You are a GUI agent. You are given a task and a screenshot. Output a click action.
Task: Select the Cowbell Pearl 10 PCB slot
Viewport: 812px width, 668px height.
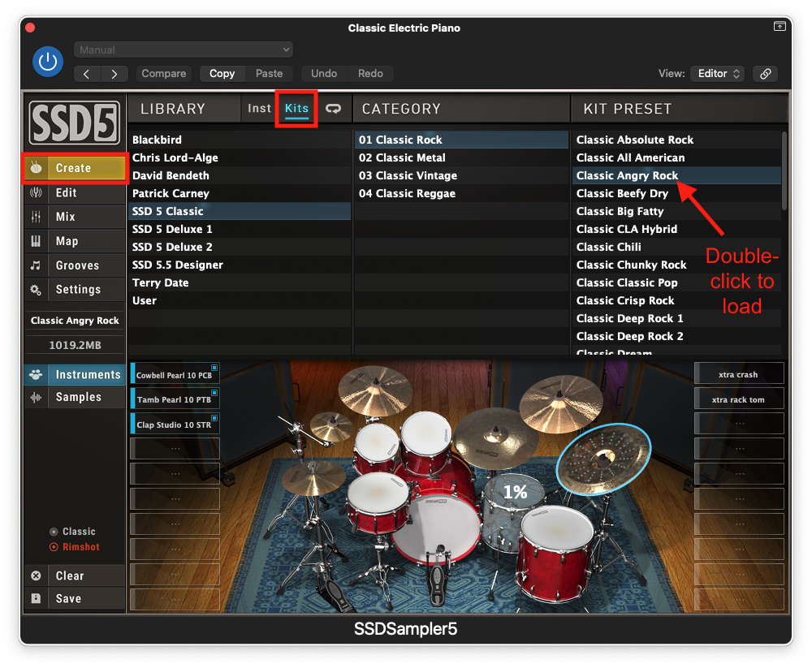click(175, 374)
